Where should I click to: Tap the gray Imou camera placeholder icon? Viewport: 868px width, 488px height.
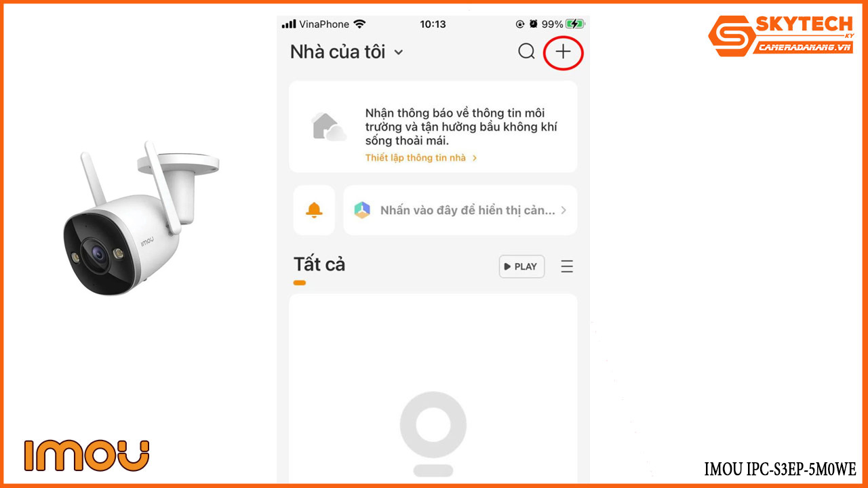[433, 434]
